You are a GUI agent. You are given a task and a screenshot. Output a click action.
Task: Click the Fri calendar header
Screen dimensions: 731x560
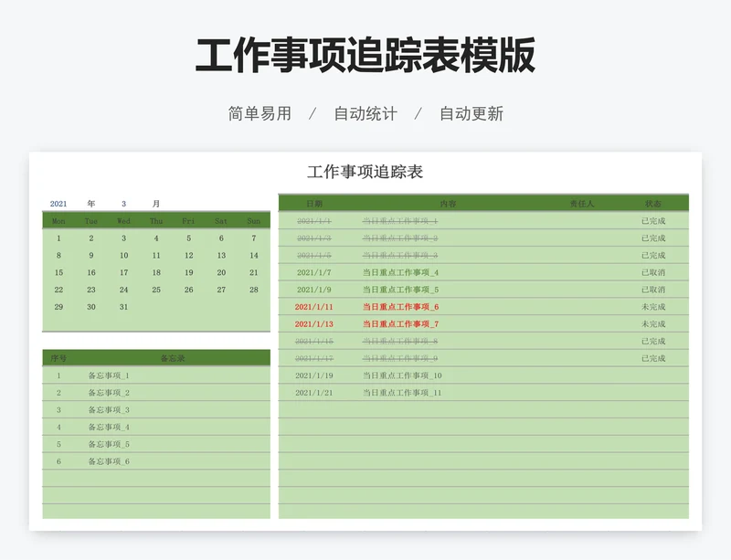[188, 221]
